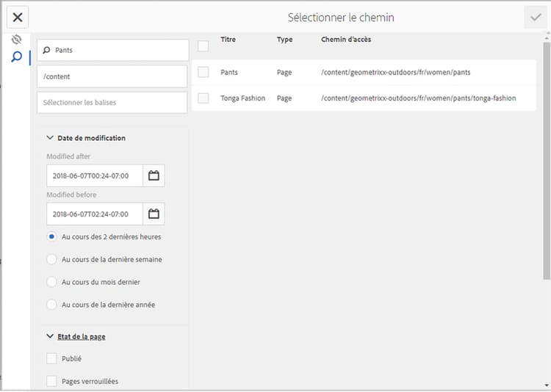The width and height of the screenshot is (551, 392).
Task: Check the Pages verrouillées checkbox
Action: pyautogui.click(x=51, y=381)
